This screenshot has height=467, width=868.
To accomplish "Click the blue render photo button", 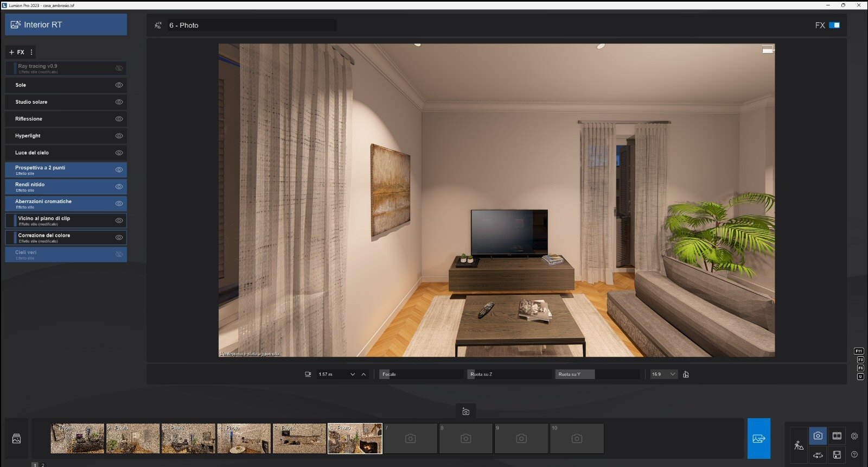I will [x=758, y=438].
